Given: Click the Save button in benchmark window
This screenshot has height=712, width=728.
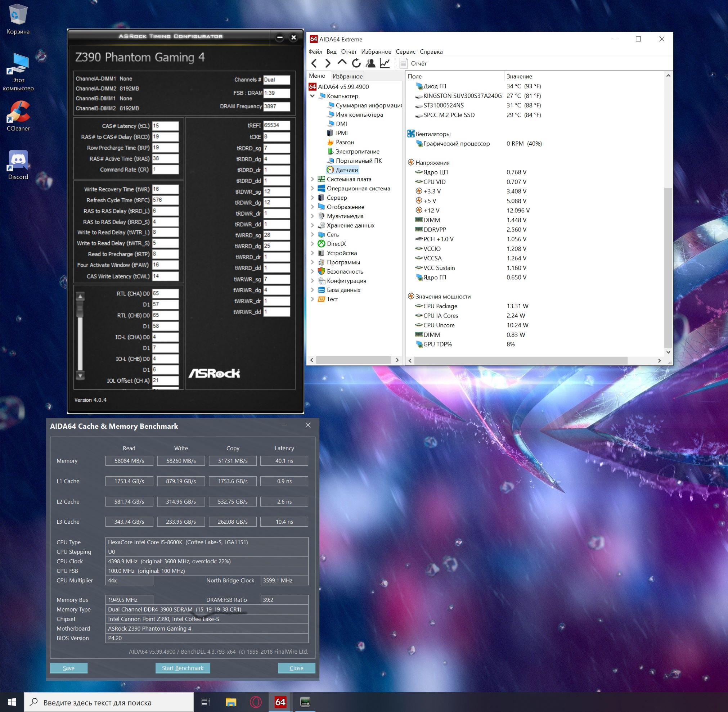Looking at the screenshot, I should point(68,668).
